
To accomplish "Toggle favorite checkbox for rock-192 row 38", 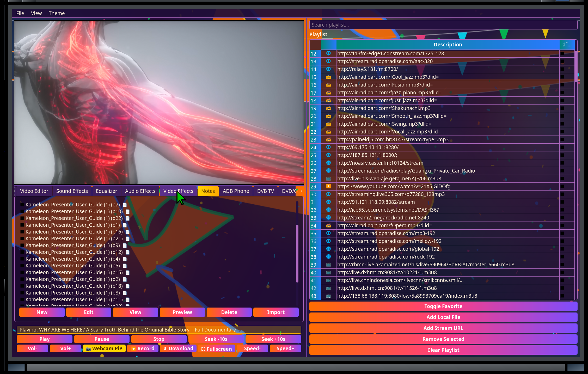I will point(562,257).
